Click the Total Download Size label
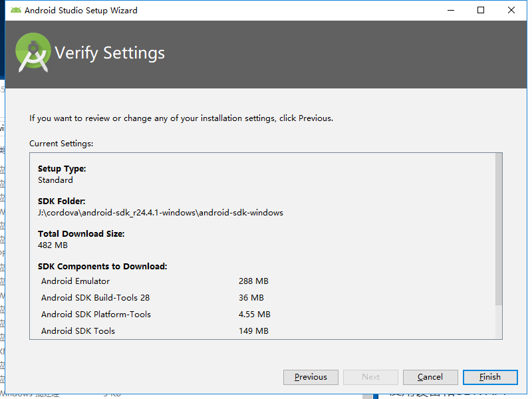532x399 pixels. [x=81, y=234]
